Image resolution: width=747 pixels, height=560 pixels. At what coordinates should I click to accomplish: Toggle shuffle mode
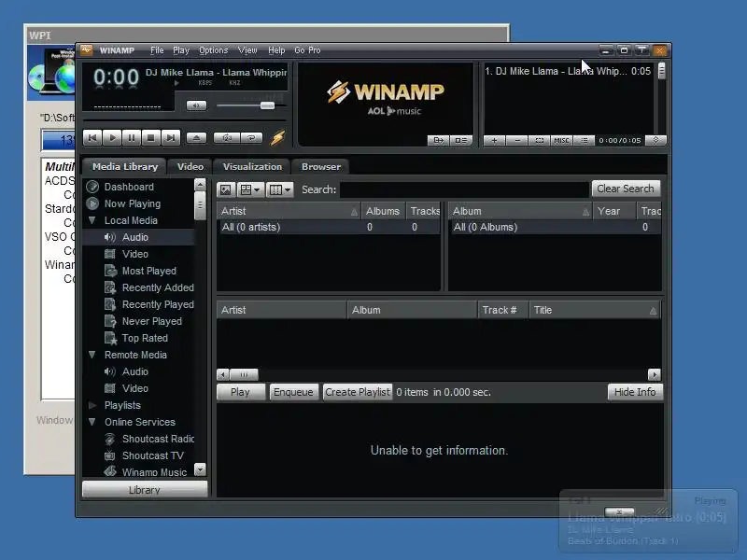(x=227, y=138)
